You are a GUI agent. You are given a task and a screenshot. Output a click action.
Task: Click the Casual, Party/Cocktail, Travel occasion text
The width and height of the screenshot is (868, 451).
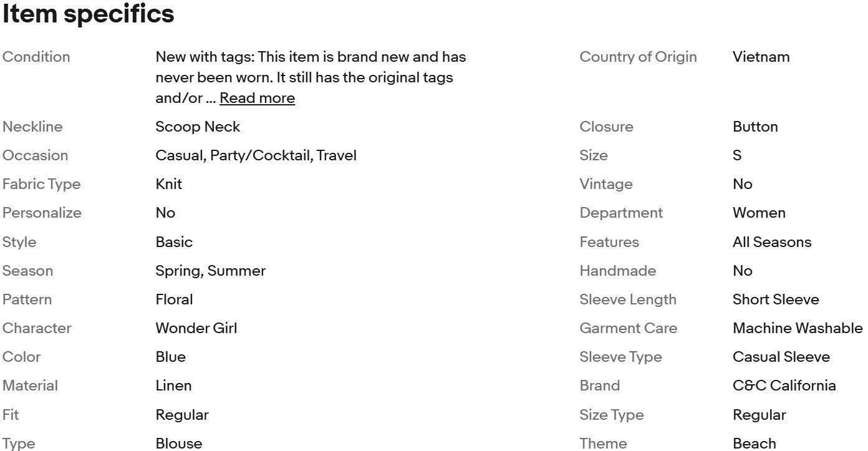coord(256,155)
